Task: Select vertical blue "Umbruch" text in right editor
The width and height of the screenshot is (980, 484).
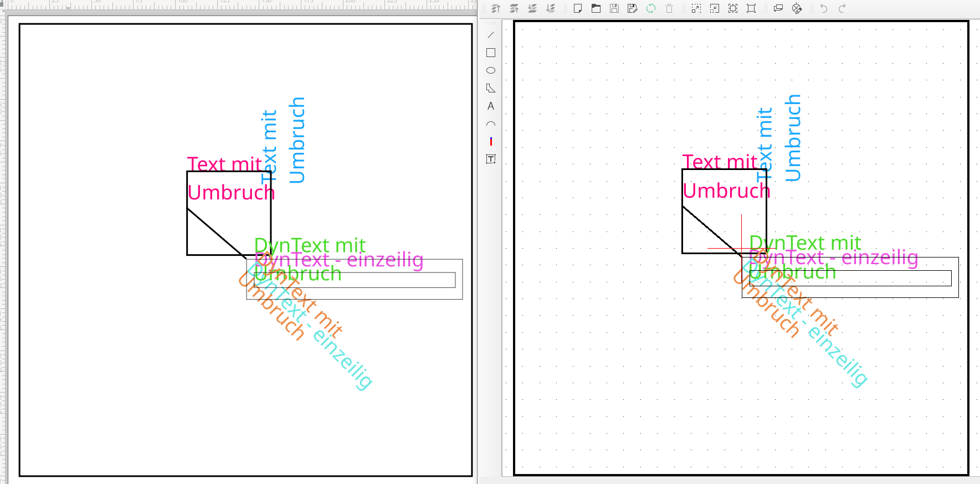Action: click(x=793, y=138)
